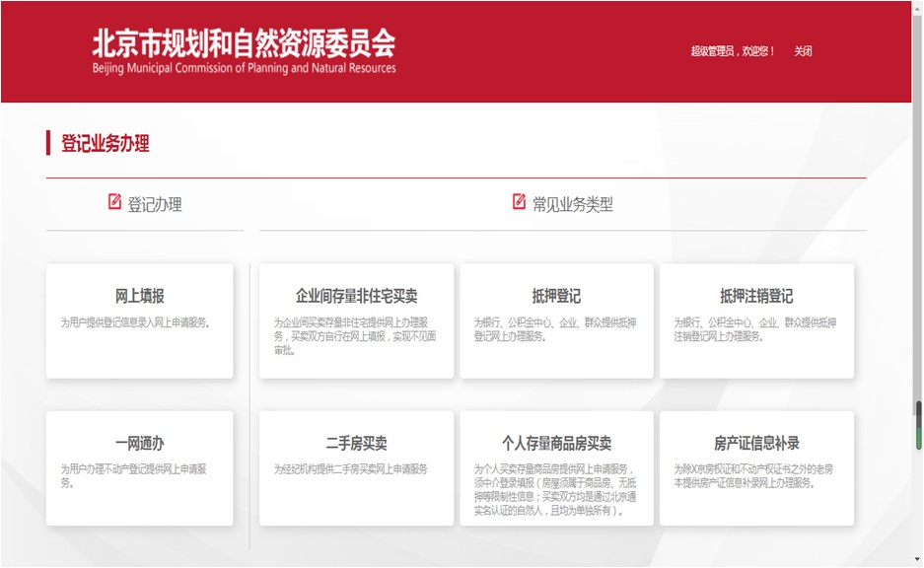Open the 个人存量商品房买卖 card
Image resolution: width=924 pixels, height=568 pixels.
[557, 468]
